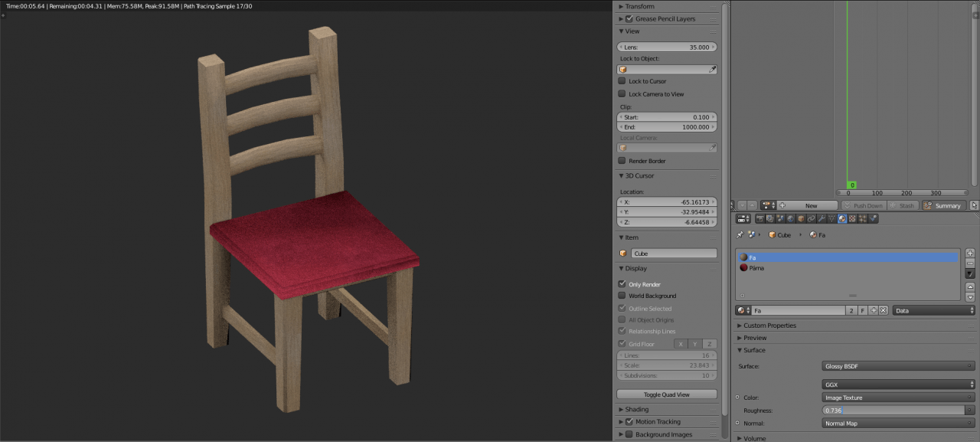The height and width of the screenshot is (442, 980).
Task: Click the pin icon beside Cube breadcrumb
Action: [740, 235]
